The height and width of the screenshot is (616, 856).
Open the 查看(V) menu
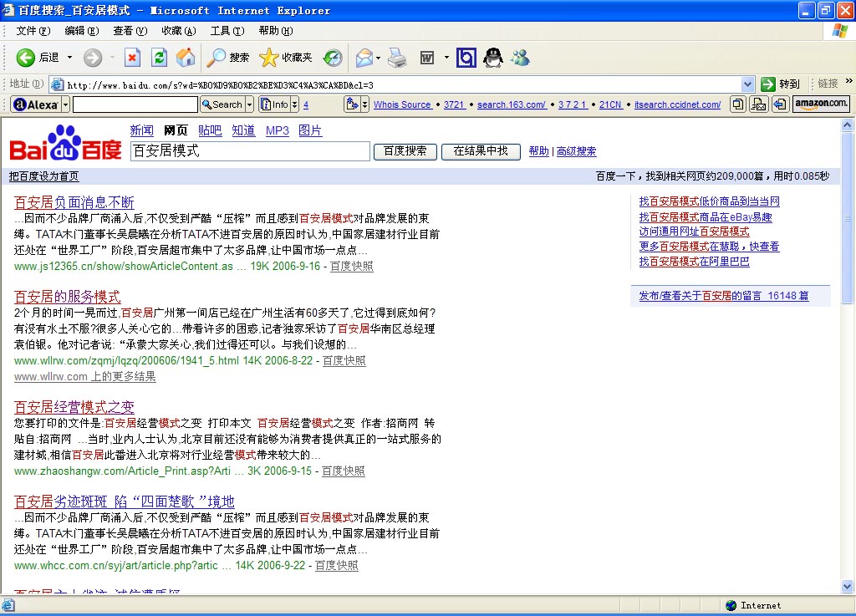coord(130,31)
